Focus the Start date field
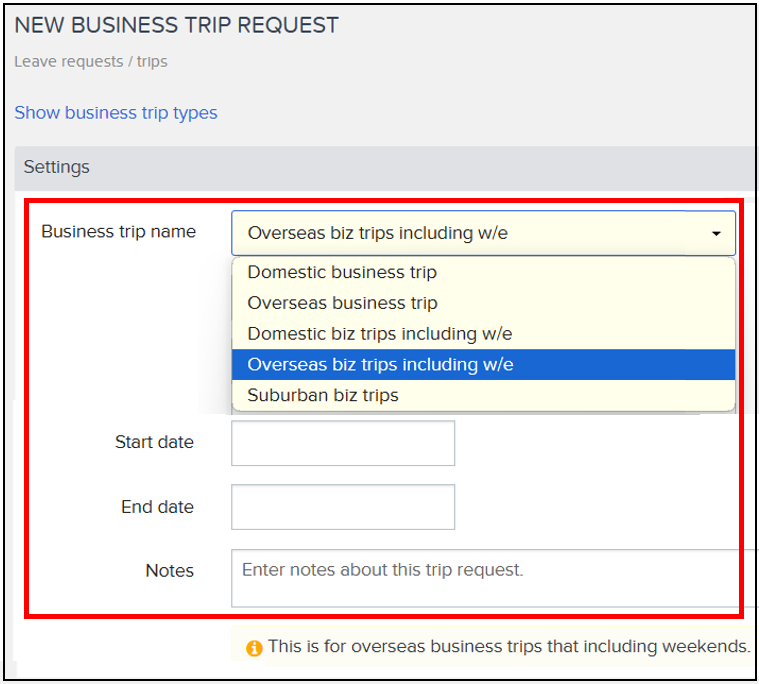Screen dimensions: 759x684 (343, 443)
